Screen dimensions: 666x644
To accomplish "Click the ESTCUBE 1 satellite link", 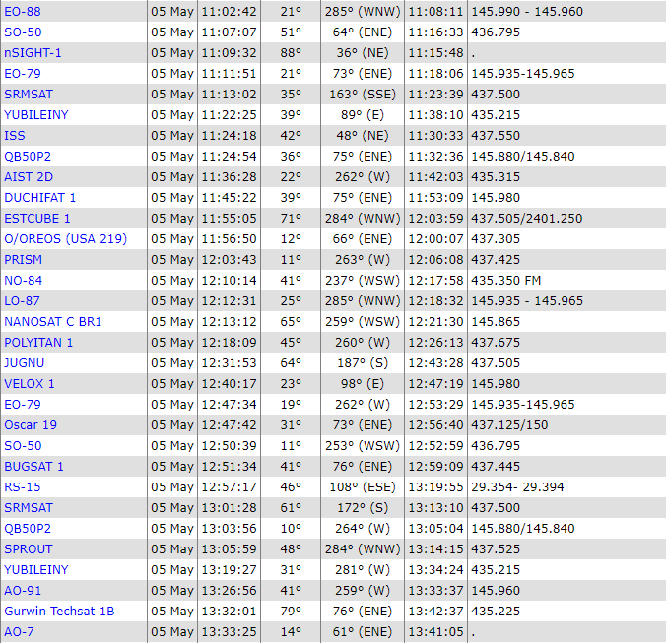I will pyautogui.click(x=37, y=218).
